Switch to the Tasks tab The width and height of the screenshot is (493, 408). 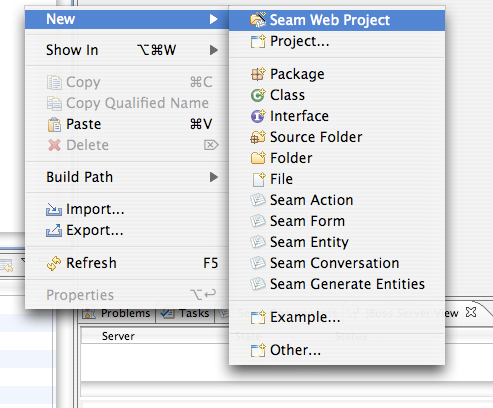pyautogui.click(x=185, y=314)
